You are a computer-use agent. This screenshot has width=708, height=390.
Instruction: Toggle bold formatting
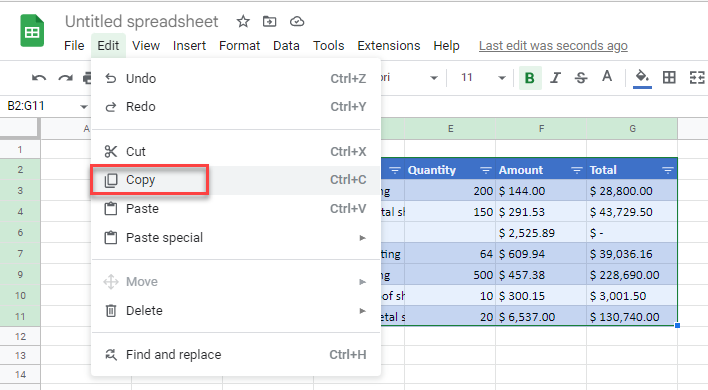tap(530, 78)
